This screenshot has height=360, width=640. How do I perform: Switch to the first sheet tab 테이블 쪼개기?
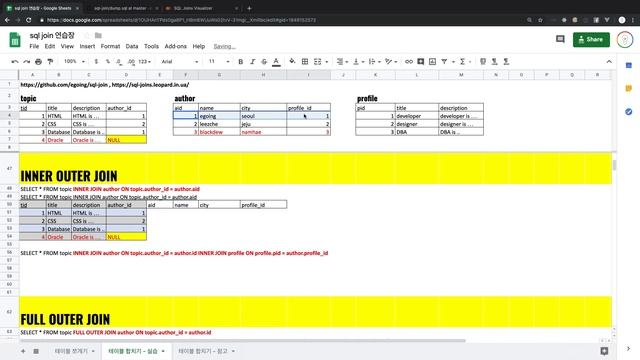(x=71, y=351)
